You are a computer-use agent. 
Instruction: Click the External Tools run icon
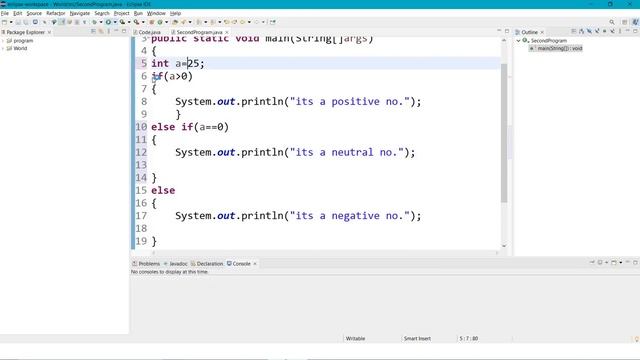click(x=136, y=22)
